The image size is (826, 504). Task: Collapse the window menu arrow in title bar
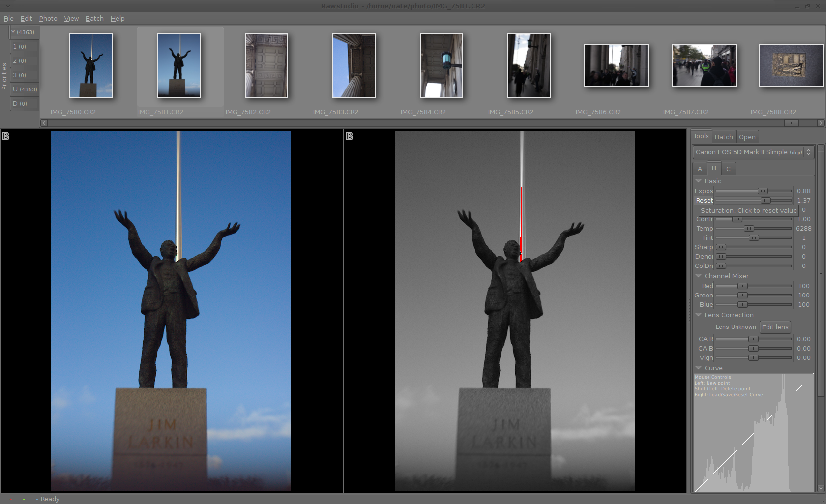[x=8, y=6]
